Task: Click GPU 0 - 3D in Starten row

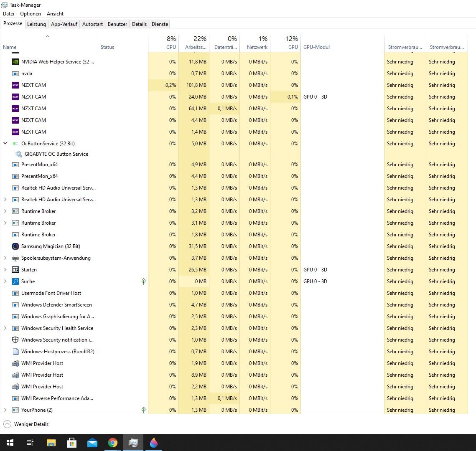Action: coord(315,270)
